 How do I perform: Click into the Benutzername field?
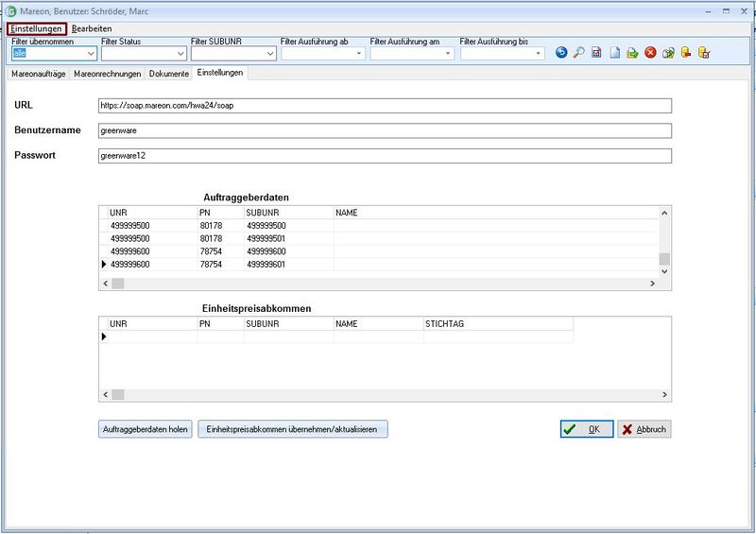click(x=385, y=130)
